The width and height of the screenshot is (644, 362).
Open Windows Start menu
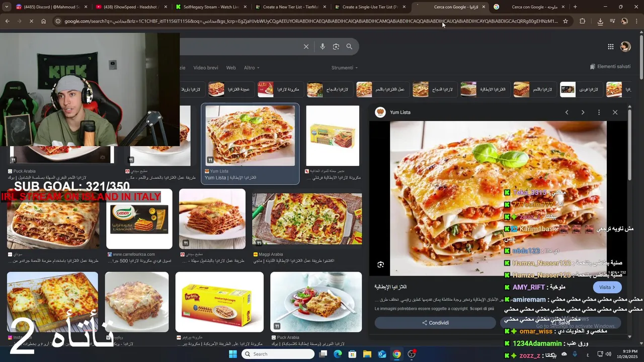tap(232, 354)
